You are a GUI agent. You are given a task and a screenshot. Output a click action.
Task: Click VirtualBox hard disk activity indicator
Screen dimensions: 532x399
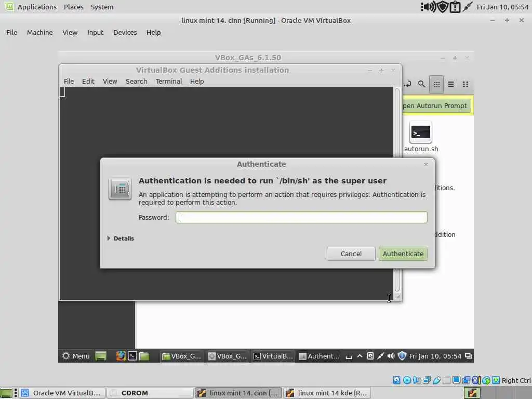click(x=396, y=380)
